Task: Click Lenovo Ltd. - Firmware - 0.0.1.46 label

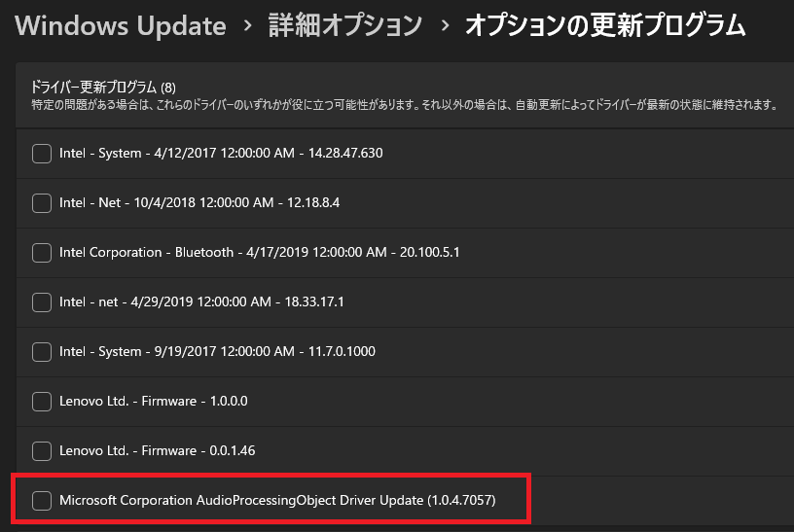Action: pyautogui.click(x=157, y=450)
